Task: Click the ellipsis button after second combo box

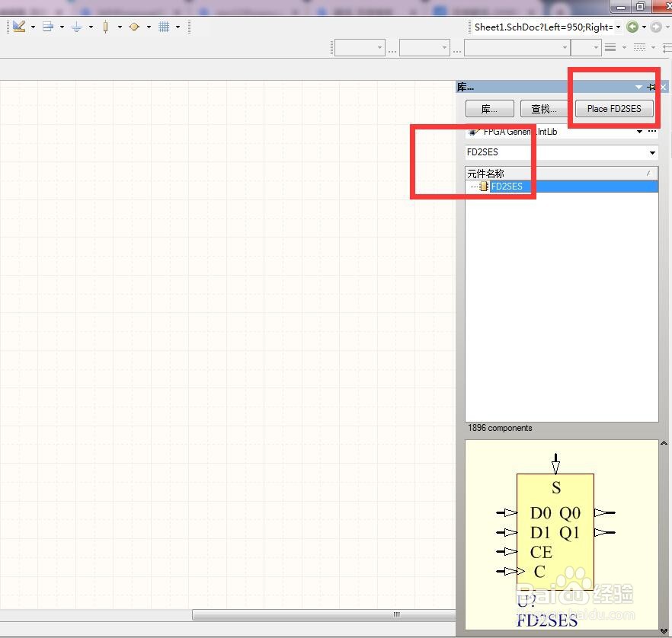Action: pos(457,50)
